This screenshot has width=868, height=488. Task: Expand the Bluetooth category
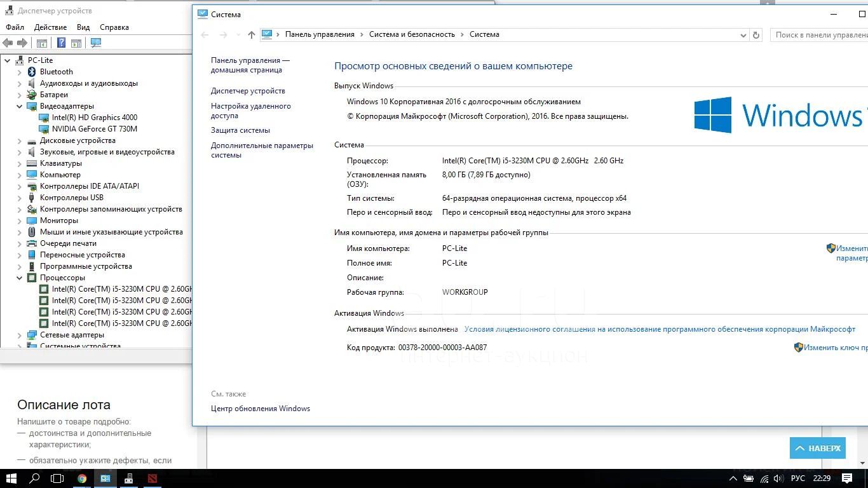20,72
